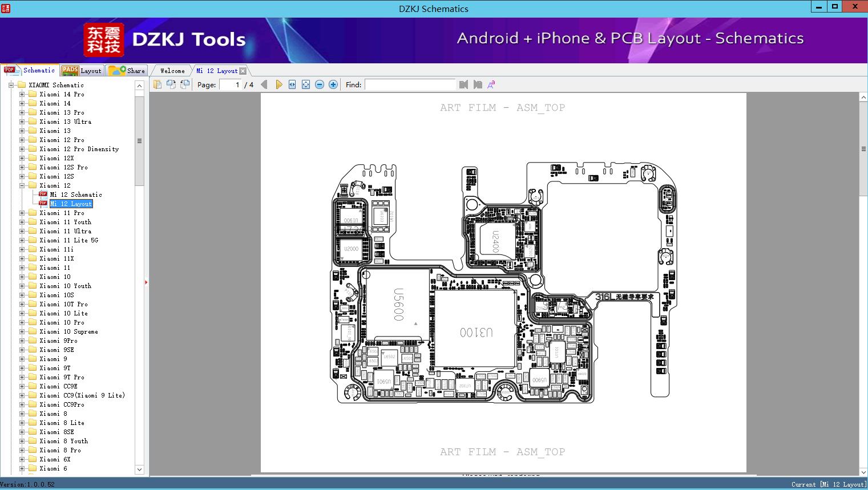The height and width of the screenshot is (490, 868).
Task: Expand the Xiaomi 8 Youth folder
Action: (22, 441)
